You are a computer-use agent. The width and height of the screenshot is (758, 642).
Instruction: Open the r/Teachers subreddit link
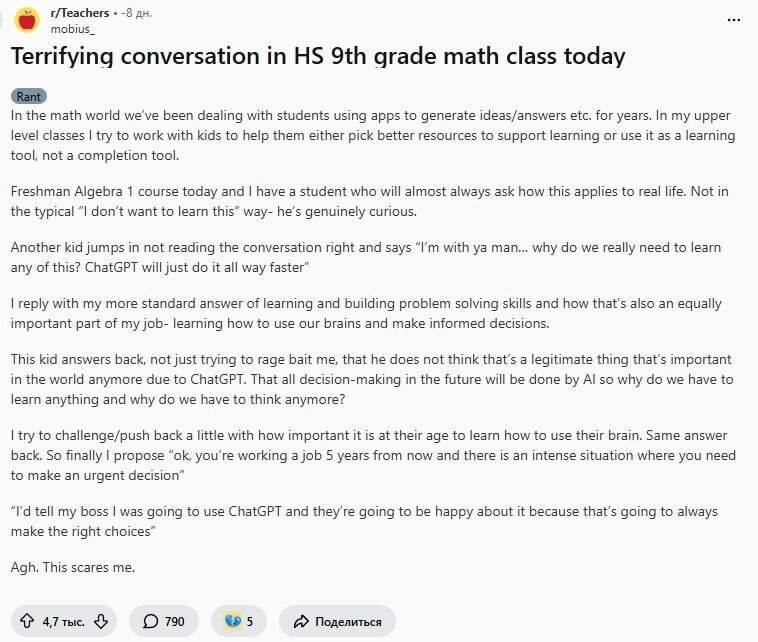coord(80,13)
